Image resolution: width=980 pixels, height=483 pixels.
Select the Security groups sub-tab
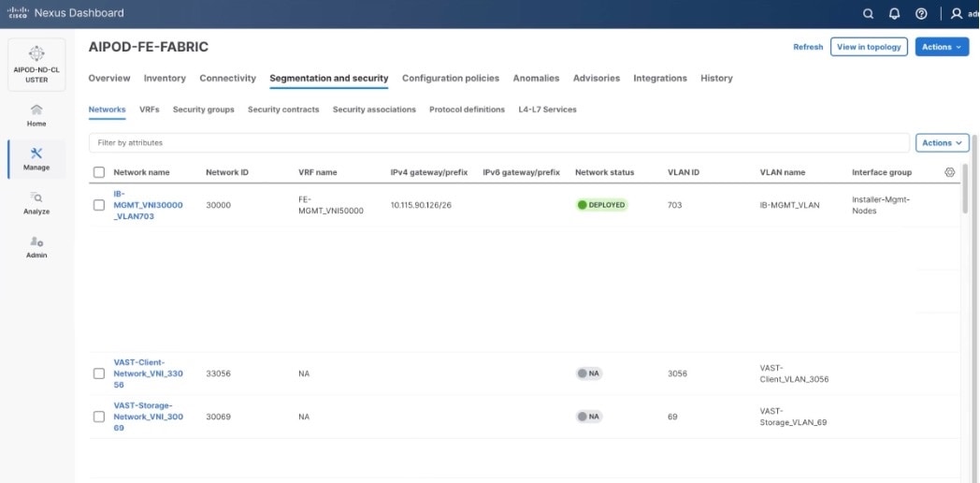204,110
